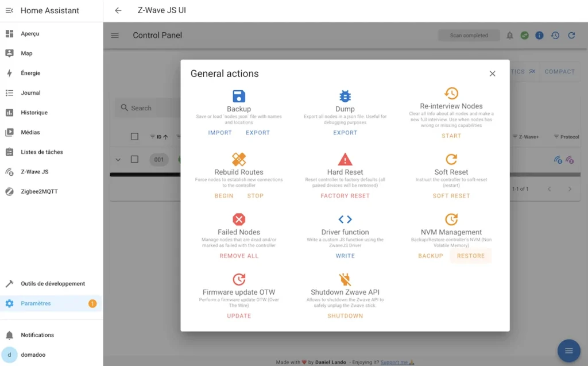The height and width of the screenshot is (366, 588).
Task: Open the Protocol column filter
Action: (556, 137)
